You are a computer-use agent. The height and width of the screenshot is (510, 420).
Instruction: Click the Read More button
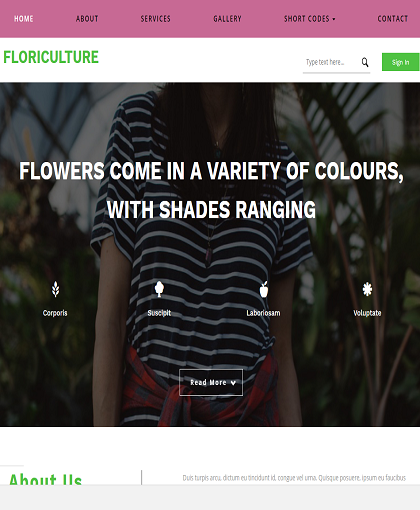pyautogui.click(x=211, y=383)
